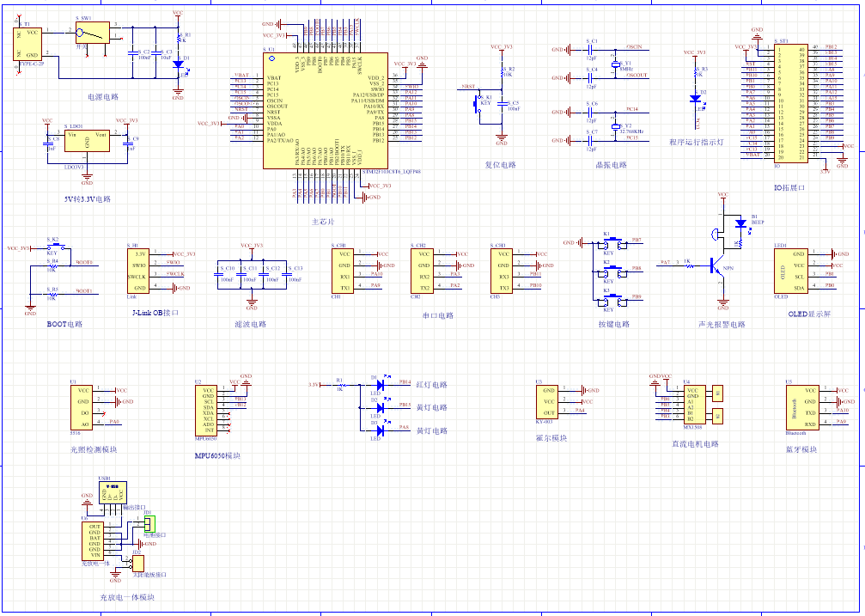Select filter capacitor S_C13

click(x=286, y=274)
